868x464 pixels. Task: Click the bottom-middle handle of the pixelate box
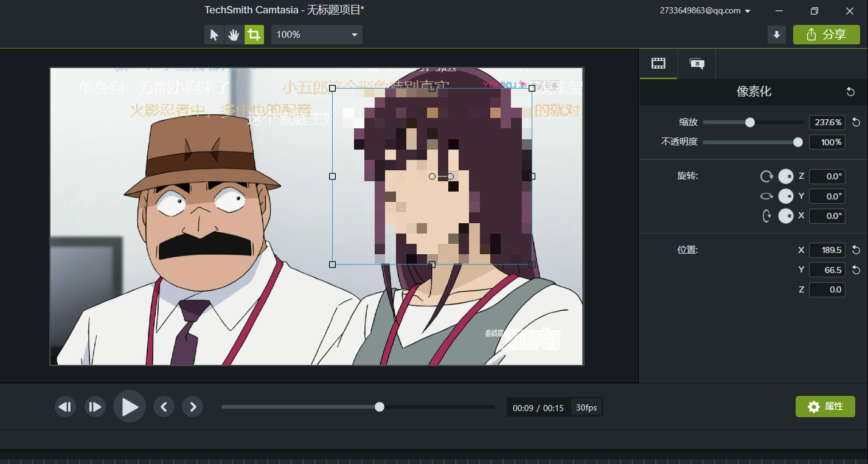(x=432, y=265)
